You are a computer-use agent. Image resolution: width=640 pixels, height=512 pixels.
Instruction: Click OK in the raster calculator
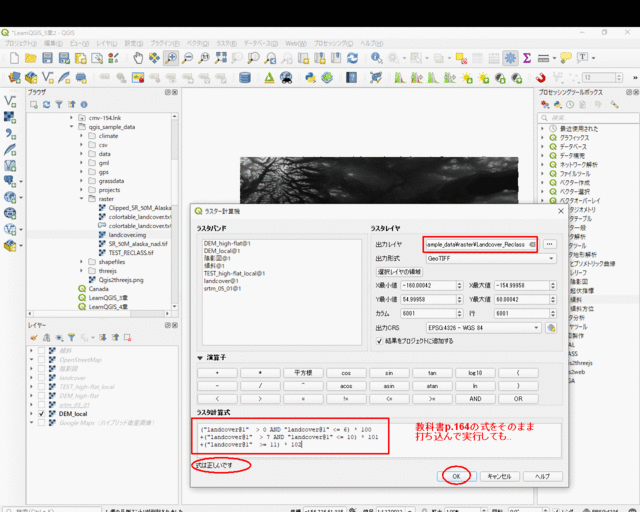(456, 476)
